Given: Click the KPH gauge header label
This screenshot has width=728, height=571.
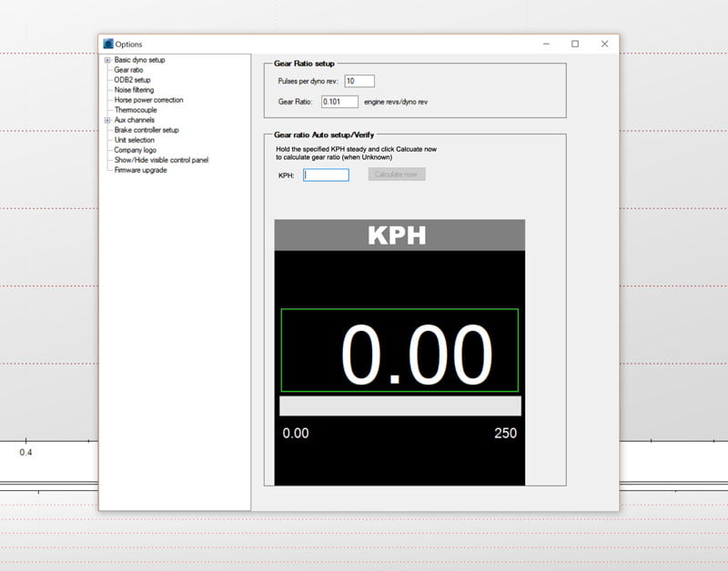Looking at the screenshot, I should (399, 235).
